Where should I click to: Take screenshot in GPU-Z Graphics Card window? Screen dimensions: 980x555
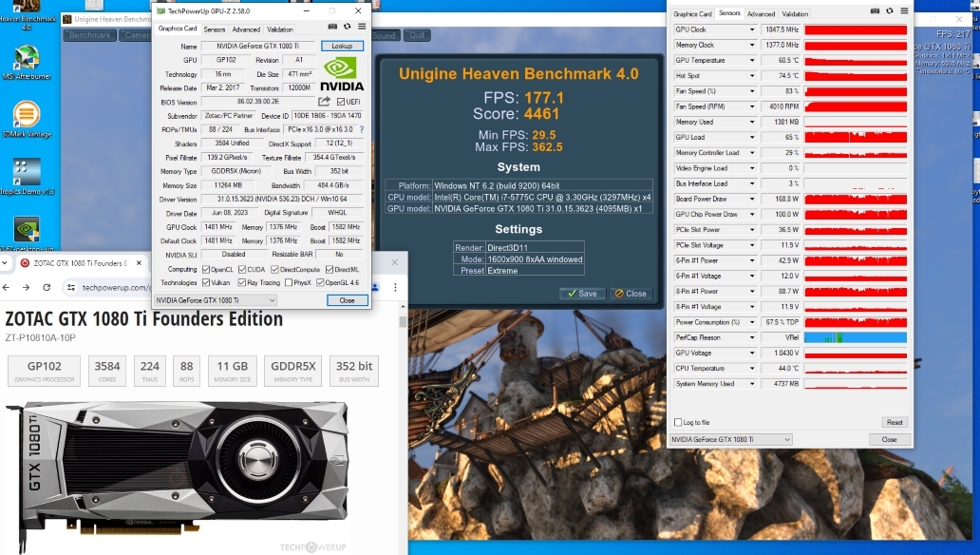tap(332, 27)
